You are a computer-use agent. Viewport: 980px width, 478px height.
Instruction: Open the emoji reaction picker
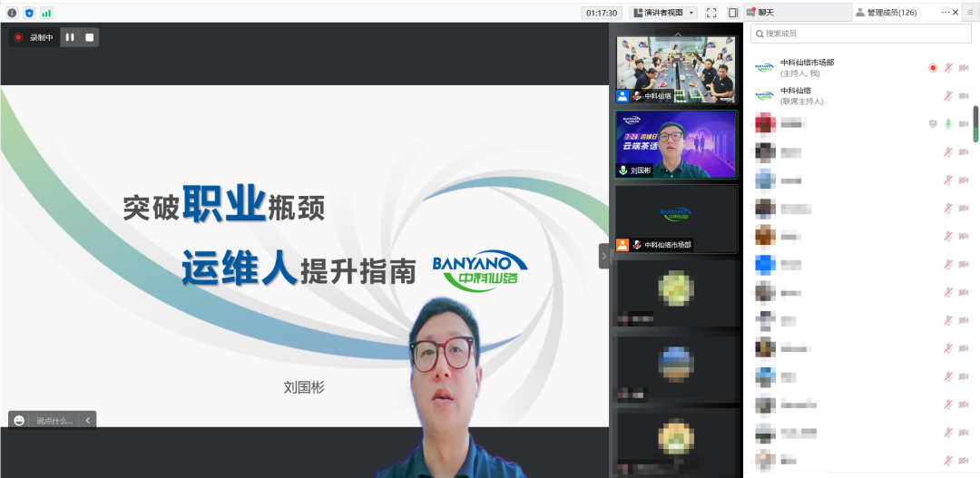(x=19, y=421)
